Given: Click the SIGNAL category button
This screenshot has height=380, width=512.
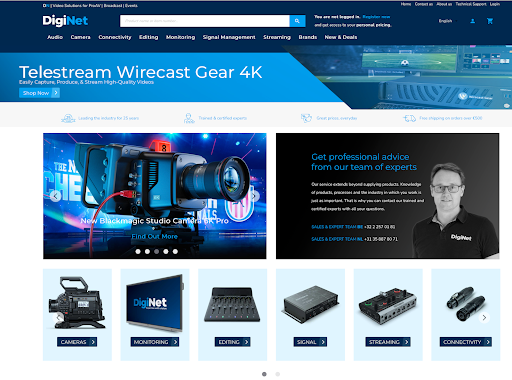Looking at the screenshot, I should coord(310,342).
